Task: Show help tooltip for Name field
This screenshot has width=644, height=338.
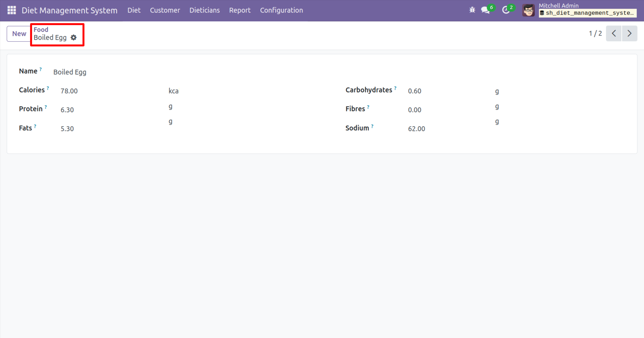Action: pos(41,69)
